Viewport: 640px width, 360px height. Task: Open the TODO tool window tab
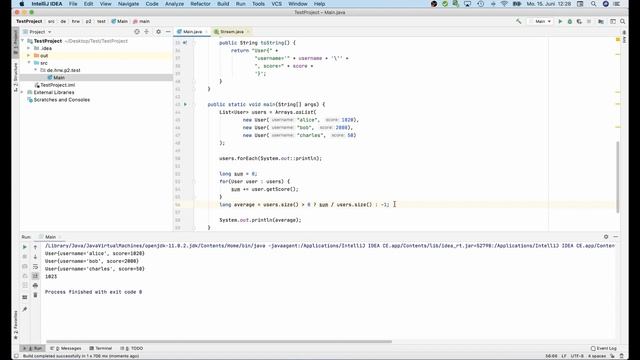click(131, 348)
